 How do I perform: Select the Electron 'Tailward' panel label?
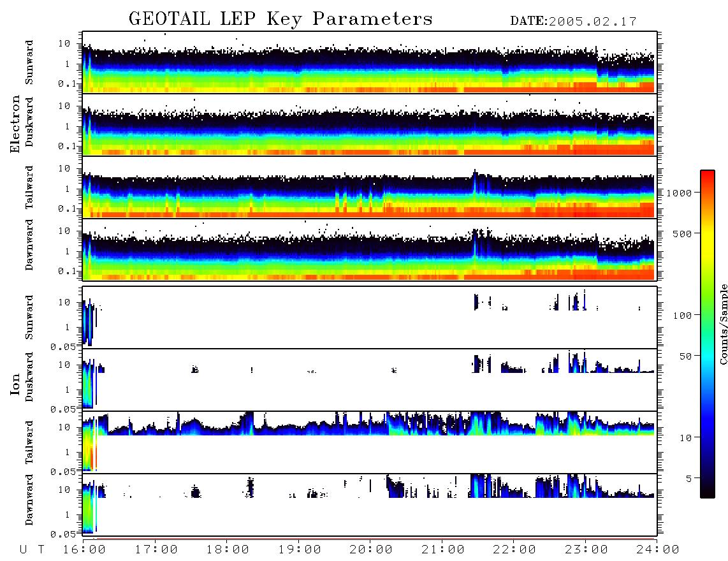[29, 187]
